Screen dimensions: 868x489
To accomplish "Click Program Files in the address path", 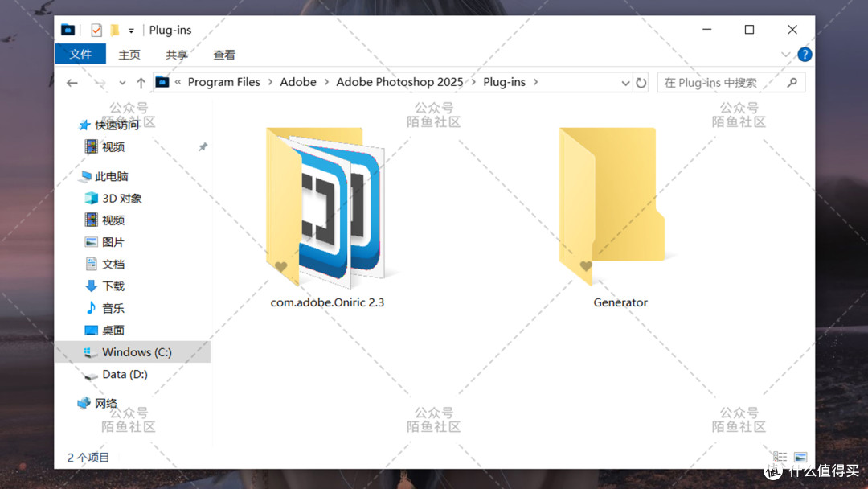I will point(223,82).
